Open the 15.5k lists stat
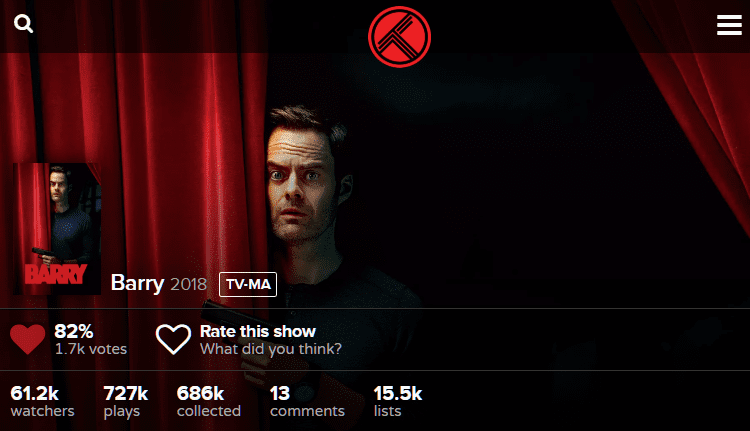This screenshot has width=750, height=431. (398, 402)
